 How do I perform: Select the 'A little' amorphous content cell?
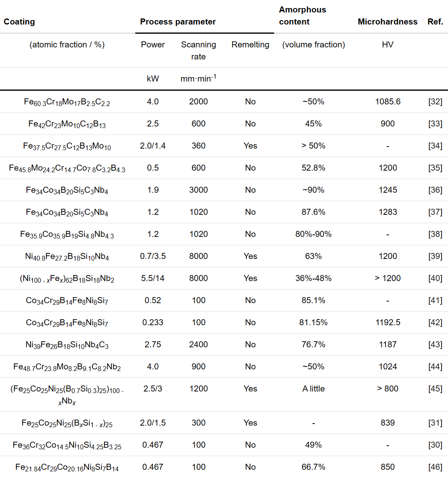tap(314, 389)
